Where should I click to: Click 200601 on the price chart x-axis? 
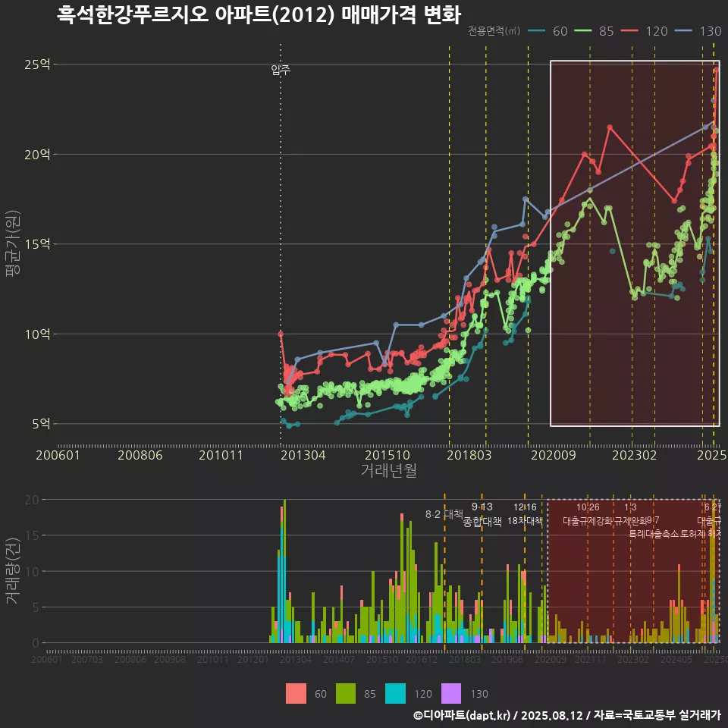58,455
